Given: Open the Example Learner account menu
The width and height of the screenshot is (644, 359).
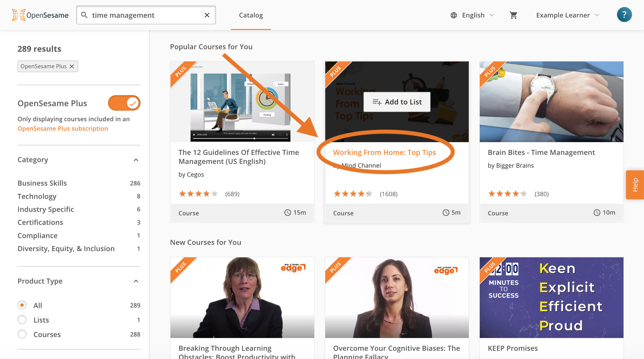Looking at the screenshot, I should click(567, 15).
